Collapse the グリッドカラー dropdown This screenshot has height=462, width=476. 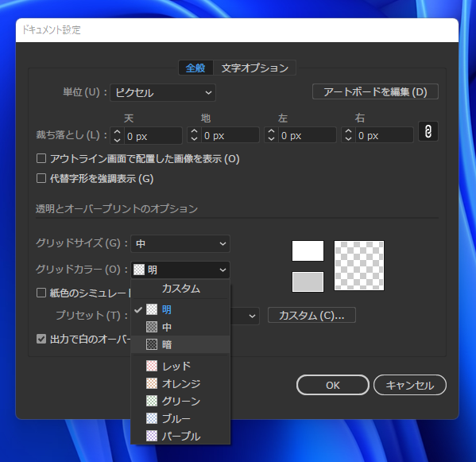(x=180, y=270)
